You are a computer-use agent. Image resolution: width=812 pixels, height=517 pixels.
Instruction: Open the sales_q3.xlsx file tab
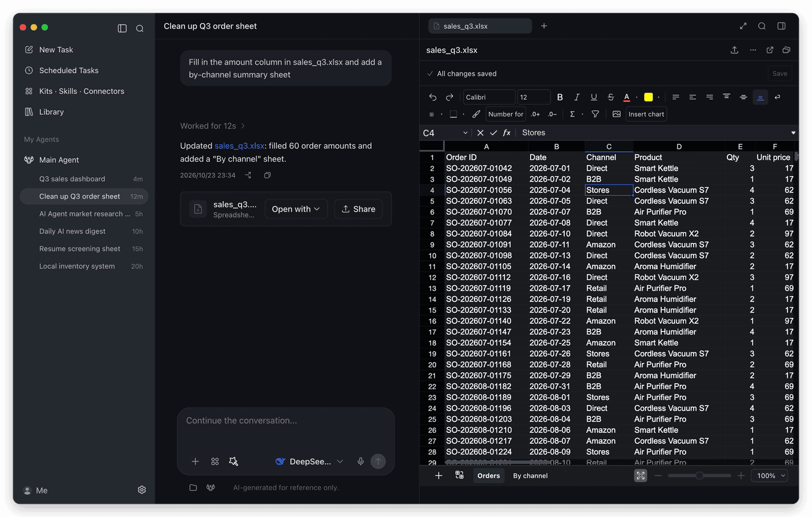[480, 26]
